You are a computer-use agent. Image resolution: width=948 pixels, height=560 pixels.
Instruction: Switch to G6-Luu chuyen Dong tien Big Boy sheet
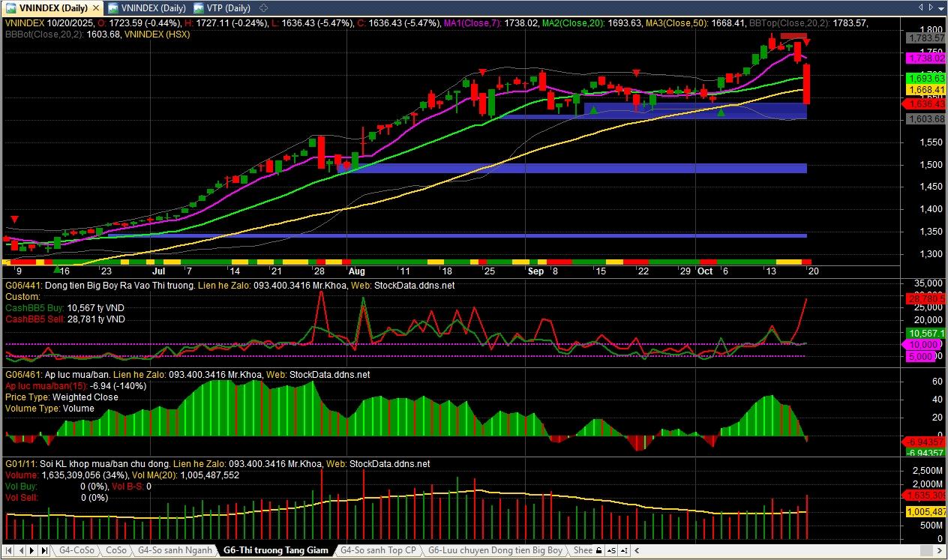(x=494, y=550)
